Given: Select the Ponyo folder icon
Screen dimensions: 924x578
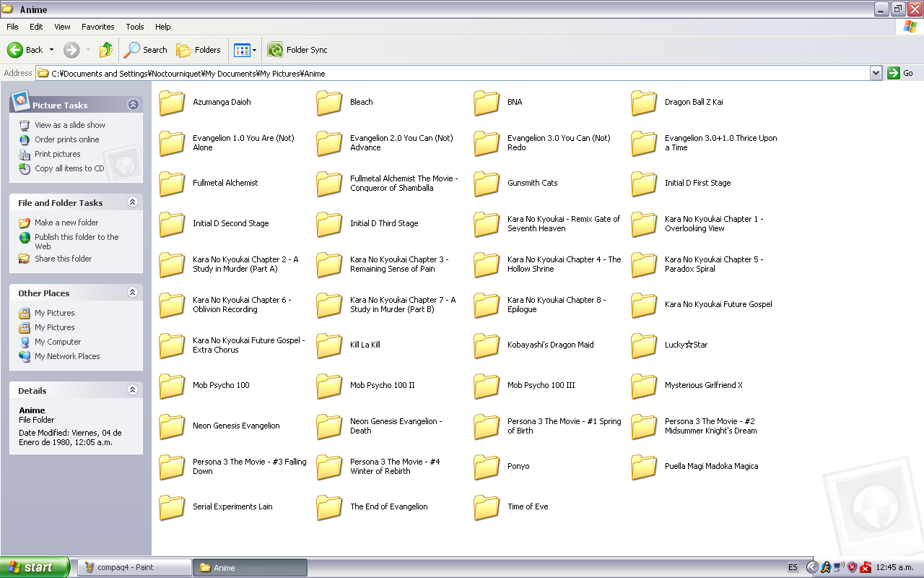Looking at the screenshot, I should (x=487, y=467).
